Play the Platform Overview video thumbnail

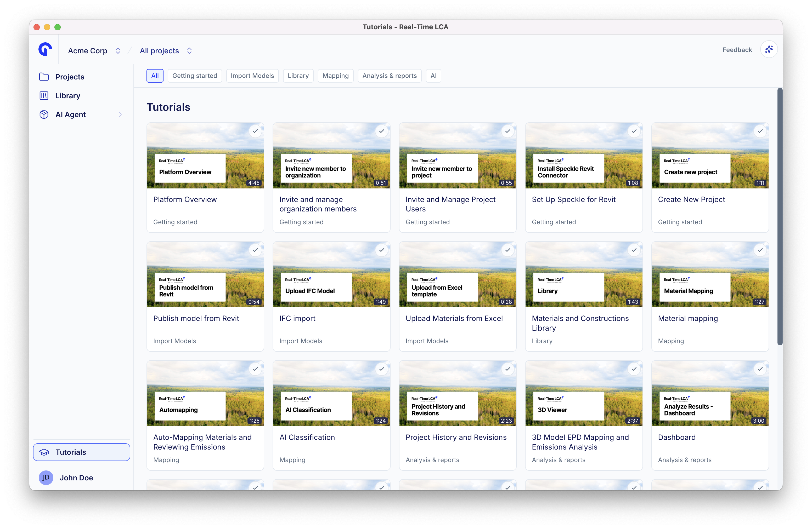tap(205, 156)
